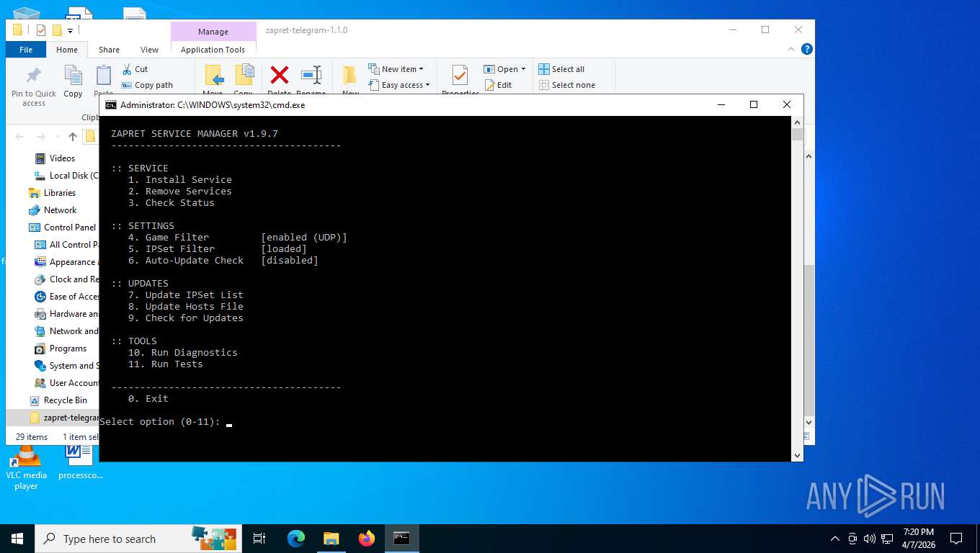Open File Explorer from the taskbar
The image size is (980, 553).
pos(331,539)
